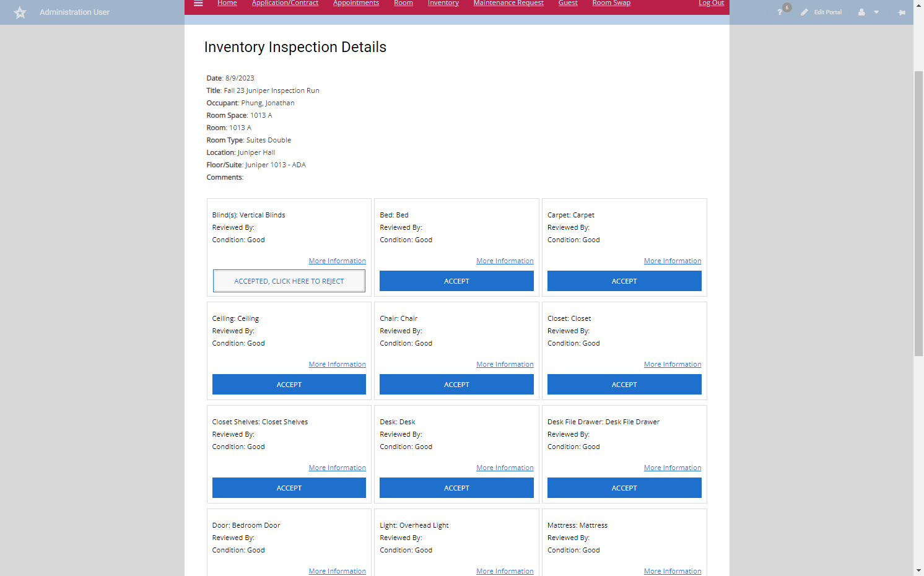Accept the Desk inventory item

[456, 487]
